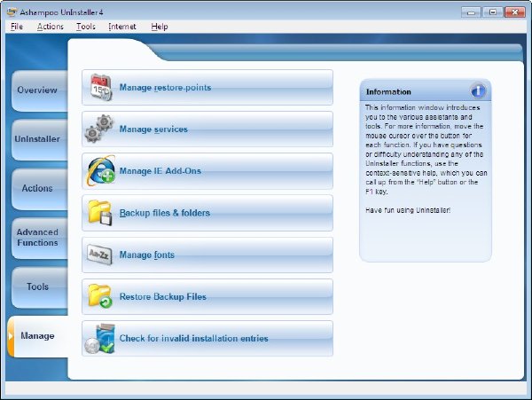This screenshot has height=400, width=532.
Task: Click the blue Information icon
Action: tap(478, 91)
